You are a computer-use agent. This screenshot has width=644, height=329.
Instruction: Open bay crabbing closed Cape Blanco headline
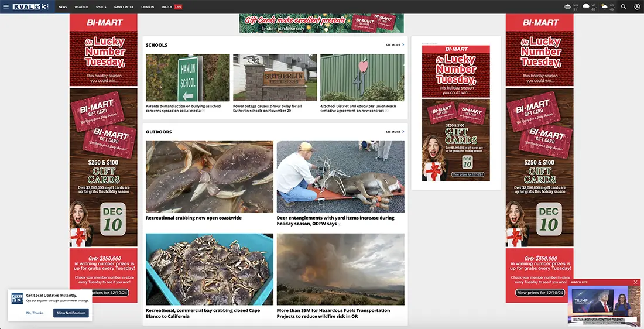203,313
